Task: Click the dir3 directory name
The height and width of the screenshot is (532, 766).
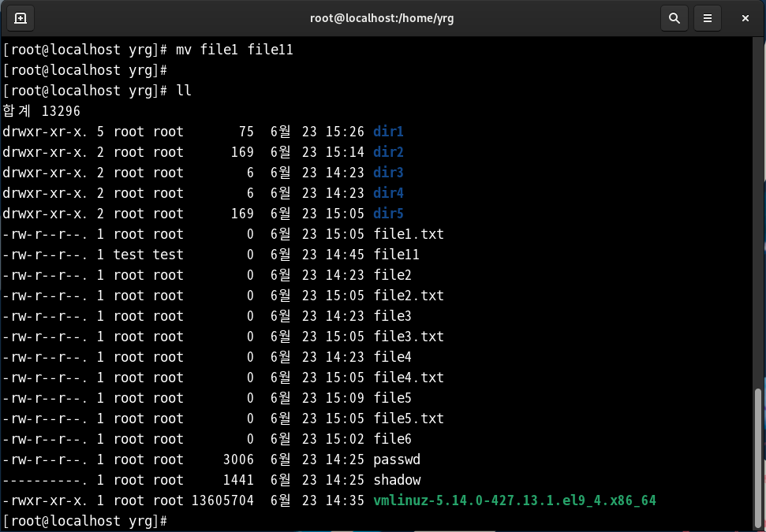Action: [x=388, y=173]
